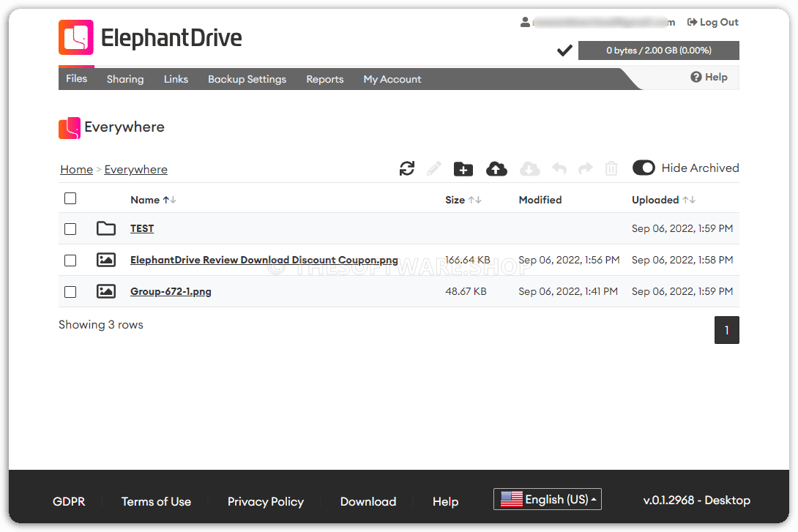Select the TEST folder checkbox
This screenshot has width=798, height=532.
70,229
